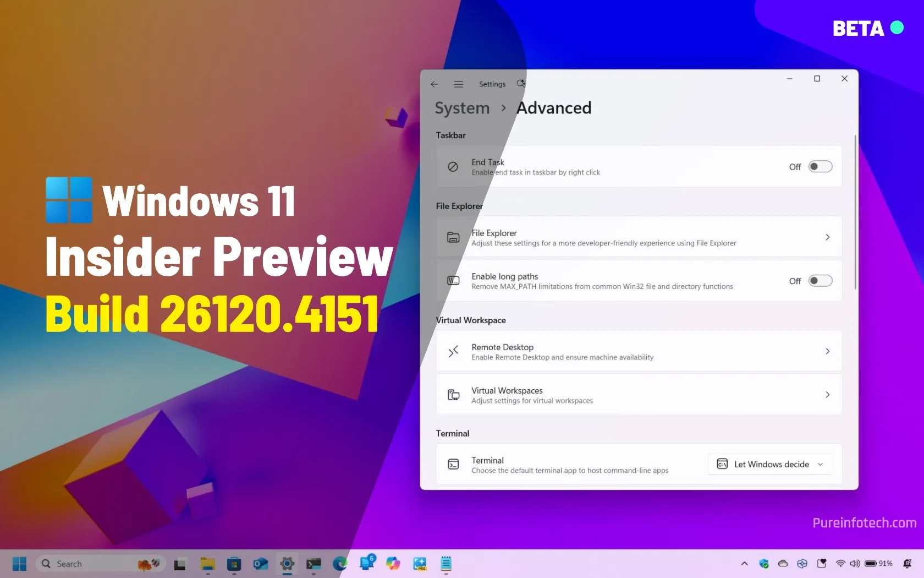Click the Settings window vertical scrollbar

855,212
